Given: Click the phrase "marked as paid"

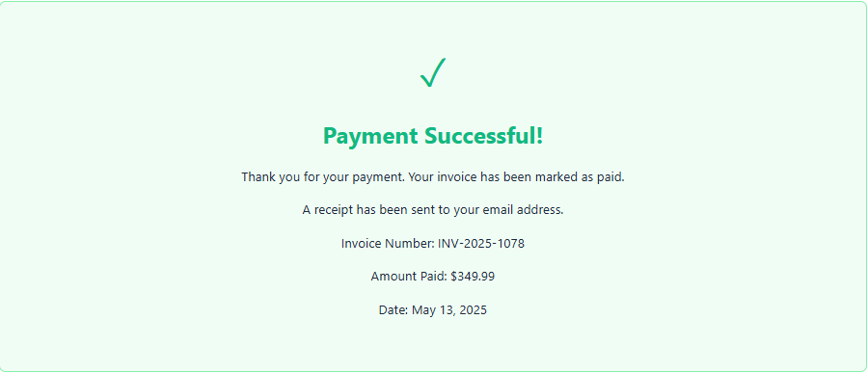Looking at the screenshot, I should tap(582, 177).
